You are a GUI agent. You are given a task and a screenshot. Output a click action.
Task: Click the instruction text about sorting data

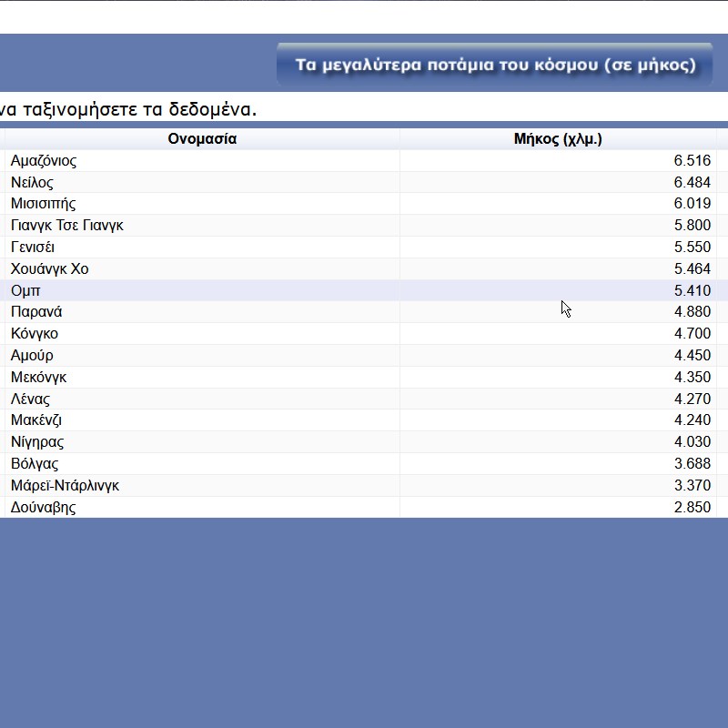128,109
